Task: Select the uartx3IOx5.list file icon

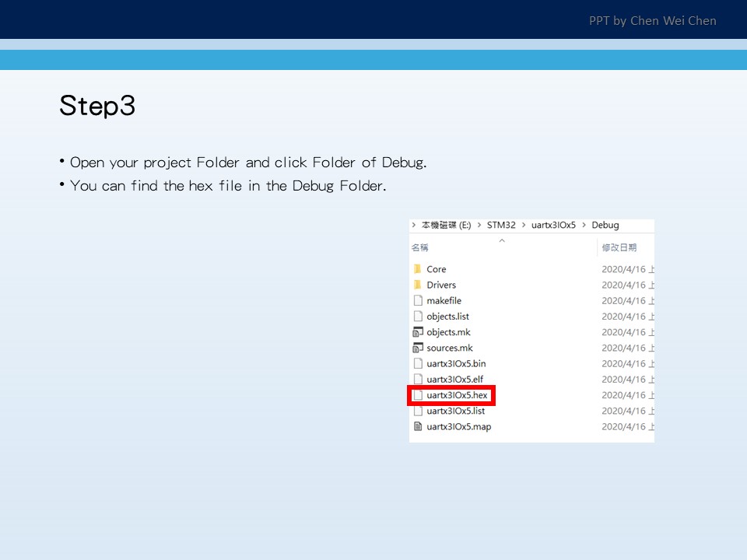Action: (x=418, y=411)
